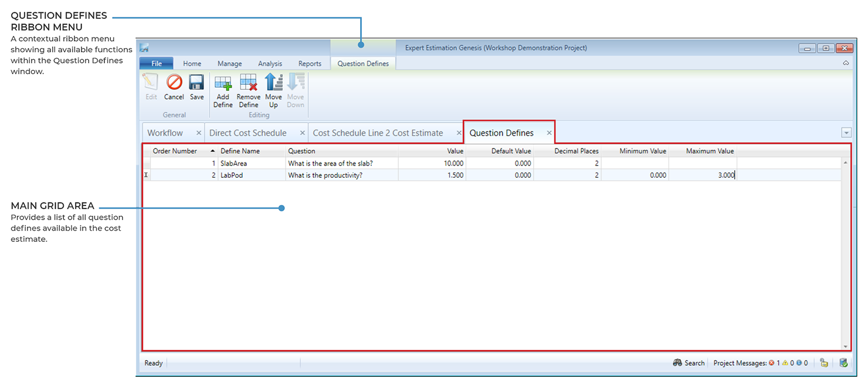The width and height of the screenshot is (868, 388).
Task: Expand the document tab list dropdown
Action: click(x=846, y=133)
